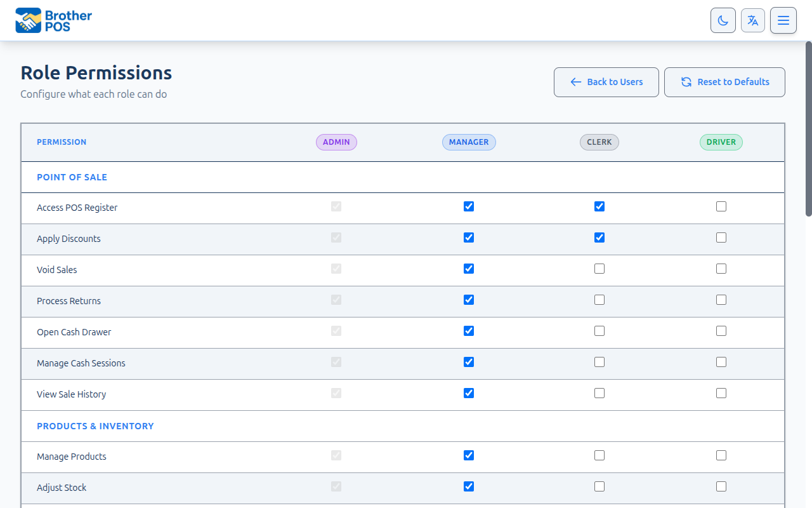Open the hamburger navigation menu
Viewport: 812px width, 508px height.
783,20
